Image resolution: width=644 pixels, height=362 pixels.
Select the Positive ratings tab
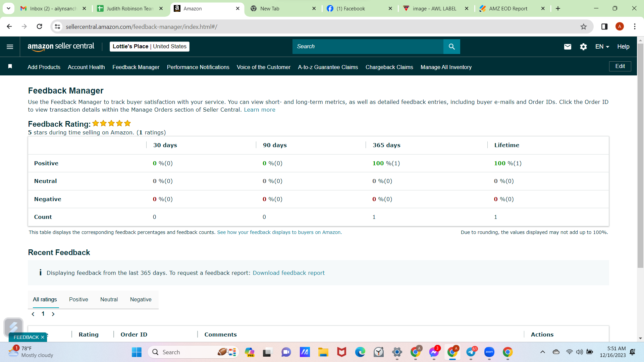coord(78,299)
